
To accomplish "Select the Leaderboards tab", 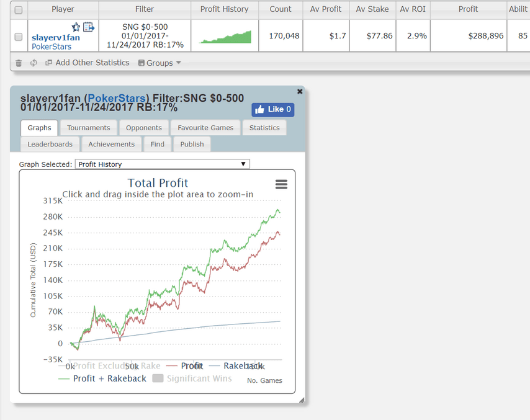I will [x=50, y=144].
